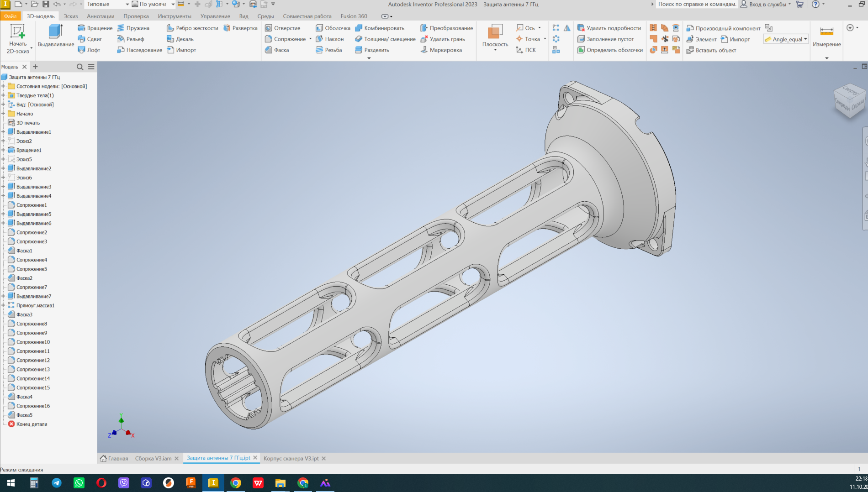Use the Резьба thread tool
868x492 pixels.
point(329,50)
